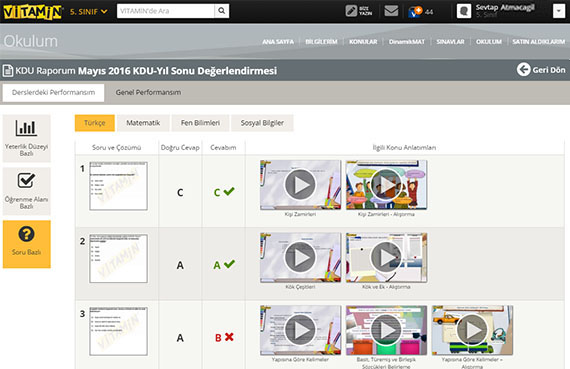570x369 pixels.
Task: Open DinamikMAT menu item
Action: click(407, 42)
